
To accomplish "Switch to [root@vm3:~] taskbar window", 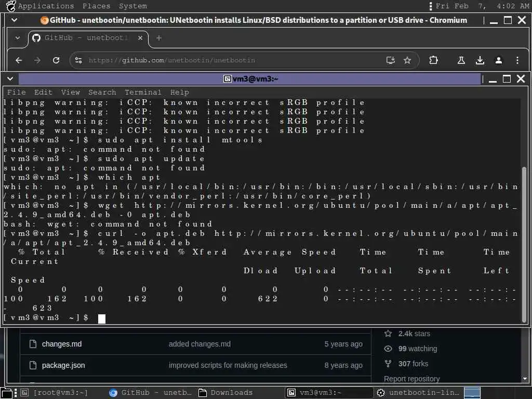I will [x=55, y=393].
